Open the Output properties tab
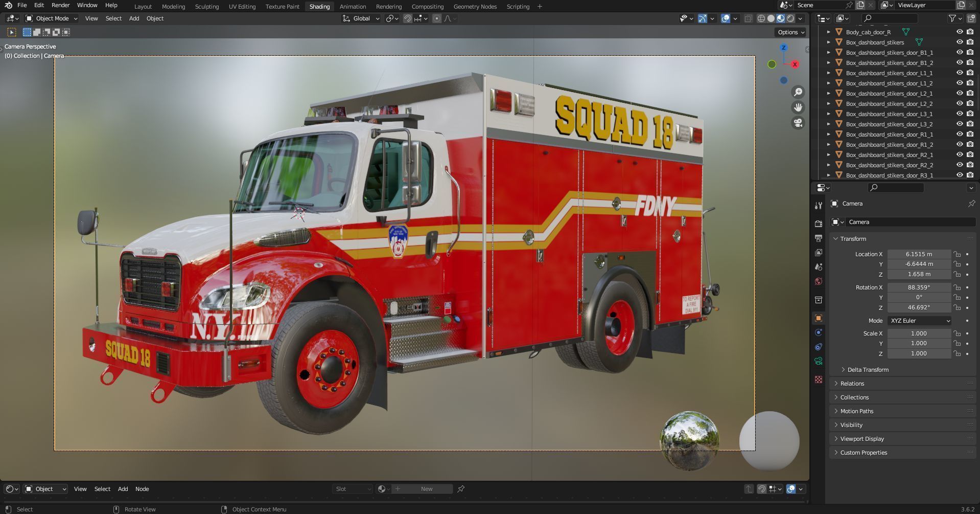Viewport: 980px width, 514px height. point(819,238)
